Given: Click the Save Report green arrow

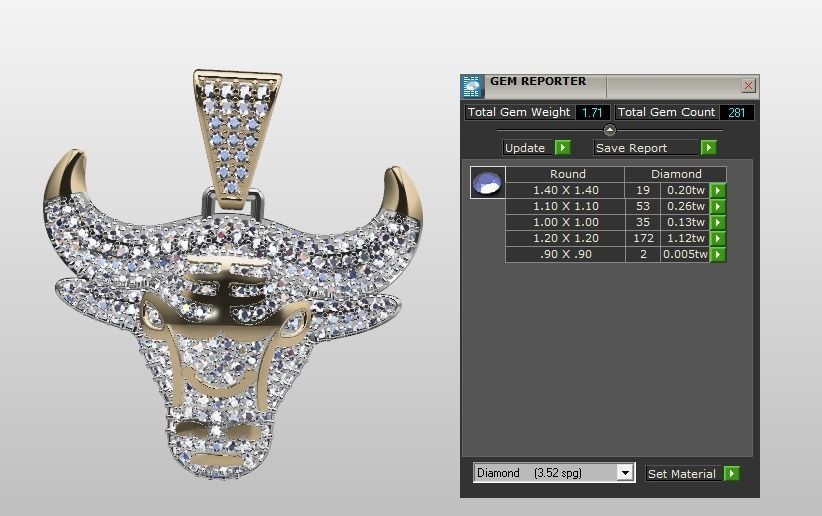Looking at the screenshot, I should 708,148.
